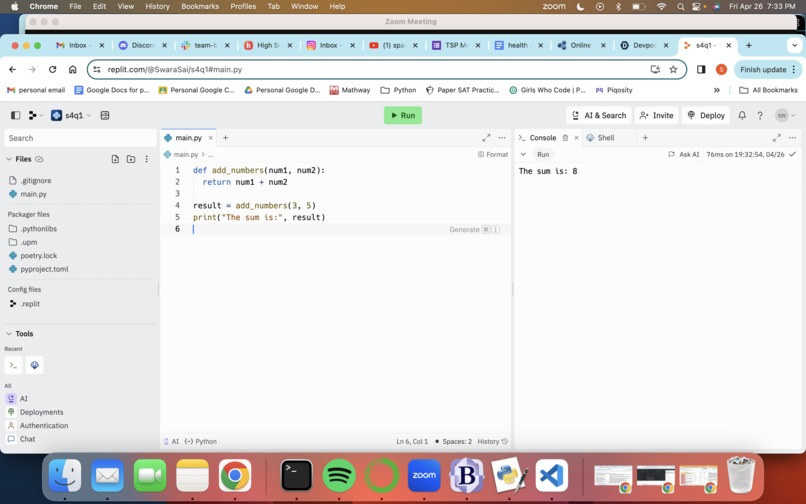Collapse the Run output chevron
806x504 pixels.
click(x=523, y=154)
